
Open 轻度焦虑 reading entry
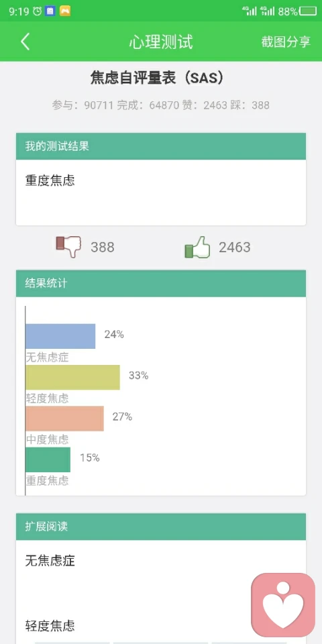(x=50, y=626)
